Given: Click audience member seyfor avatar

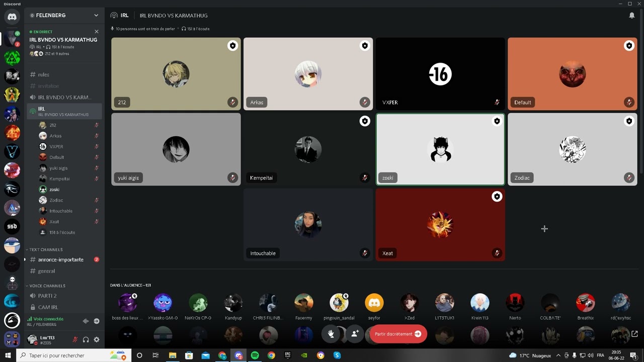Looking at the screenshot, I should click(x=374, y=303).
